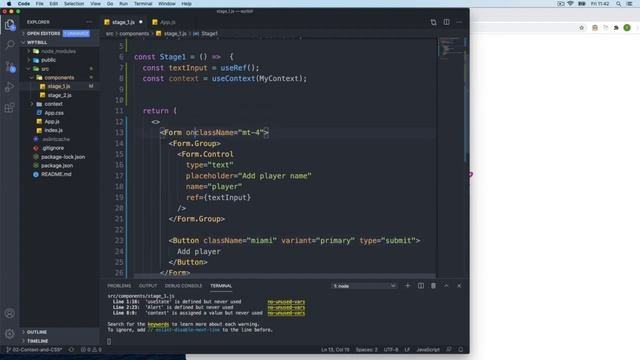Collapse the components folder
The height and width of the screenshot is (360, 640).
pos(59,78)
